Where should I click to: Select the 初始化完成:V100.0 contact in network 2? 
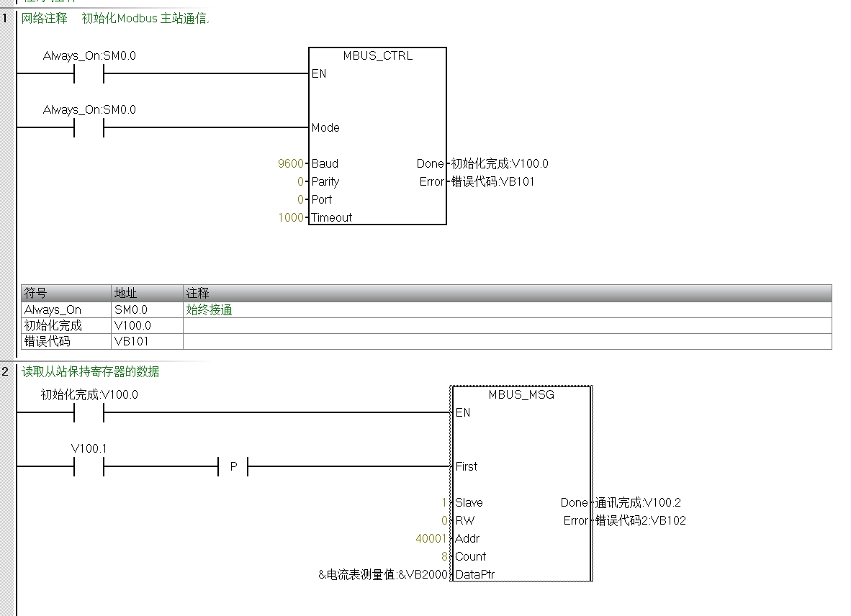click(89, 412)
